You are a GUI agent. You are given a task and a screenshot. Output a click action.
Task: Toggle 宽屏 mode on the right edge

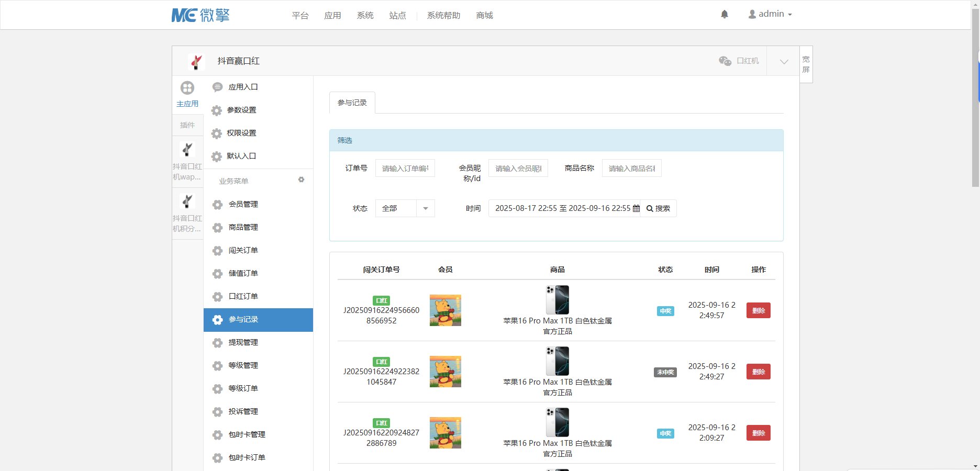click(806, 64)
